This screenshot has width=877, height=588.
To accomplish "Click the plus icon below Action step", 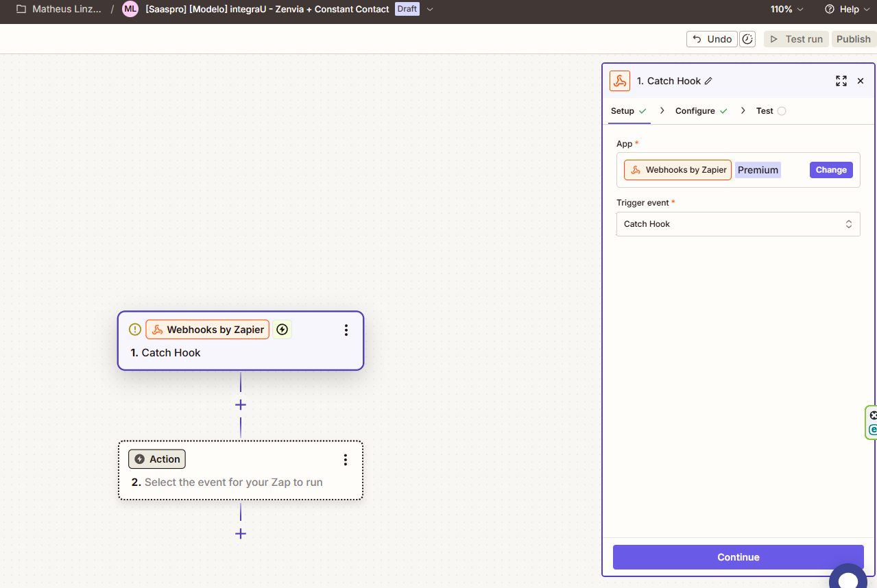I will point(241,534).
